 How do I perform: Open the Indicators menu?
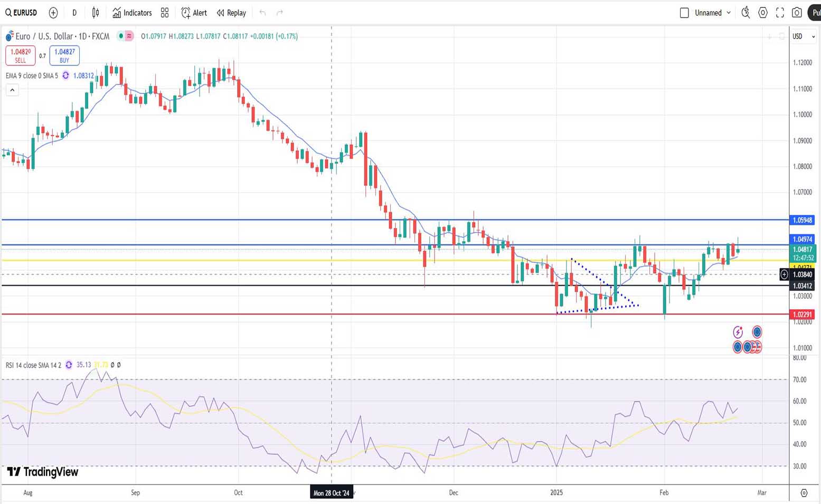click(132, 13)
